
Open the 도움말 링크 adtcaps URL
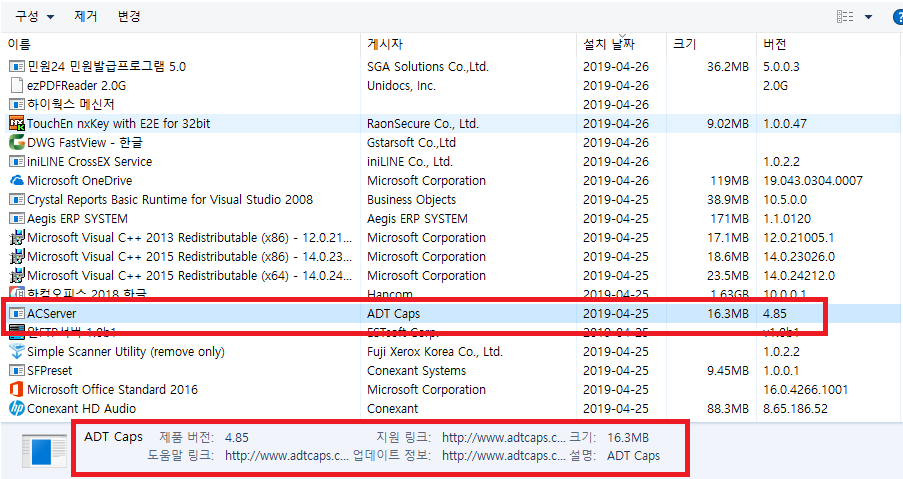[287, 456]
